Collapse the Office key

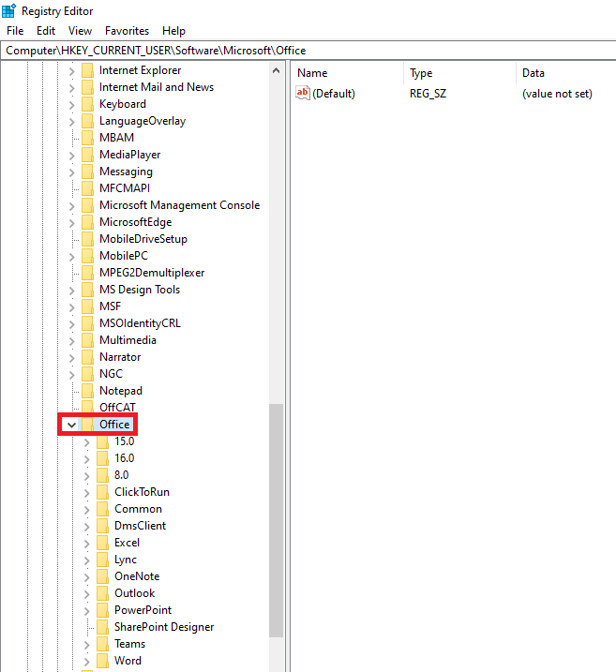tap(71, 425)
